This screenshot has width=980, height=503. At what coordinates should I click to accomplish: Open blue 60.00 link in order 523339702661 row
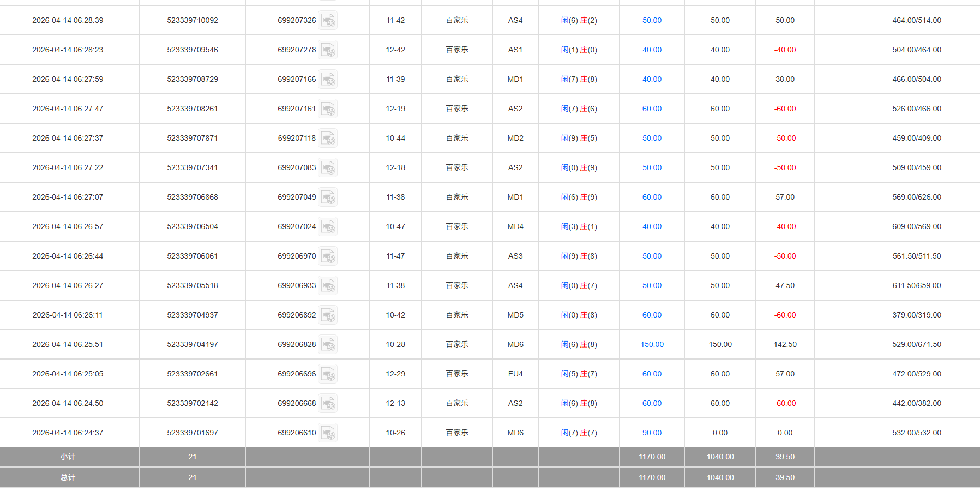(x=652, y=374)
